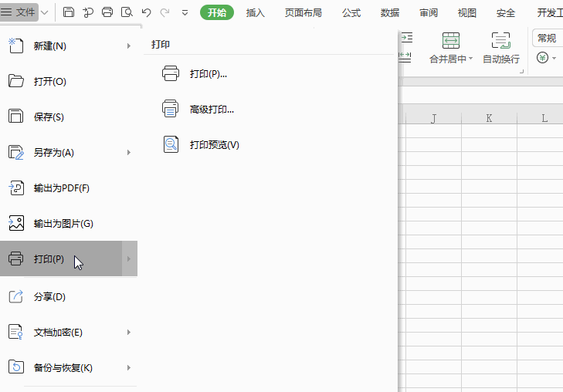Screen dimensions: 563x392
Task: Click the 输出为PDF(F) icon
Action: (x=16, y=188)
